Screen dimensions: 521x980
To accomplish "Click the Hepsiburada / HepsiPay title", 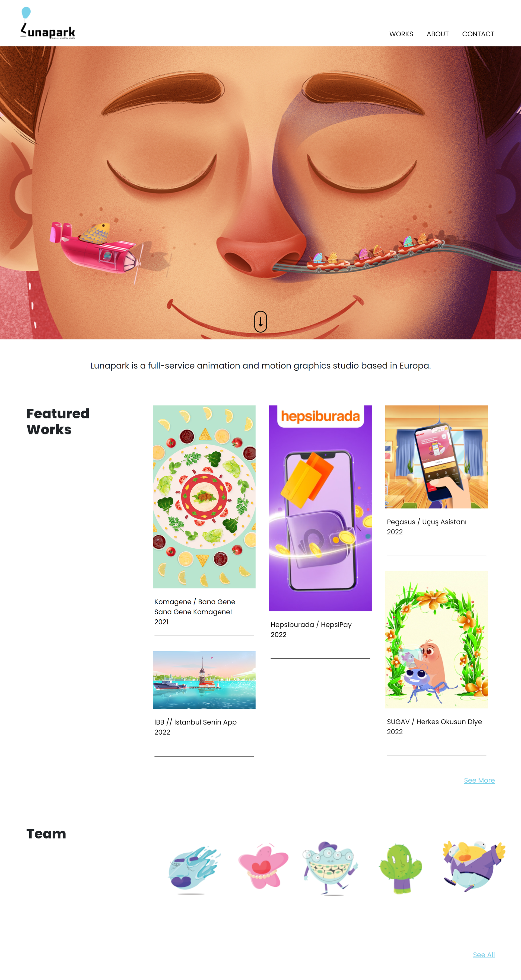I will [311, 625].
